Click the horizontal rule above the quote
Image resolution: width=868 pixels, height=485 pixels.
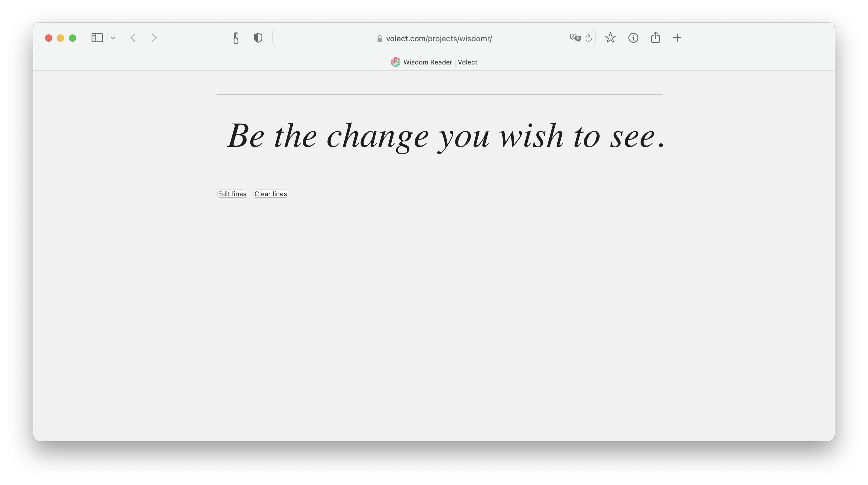click(439, 94)
